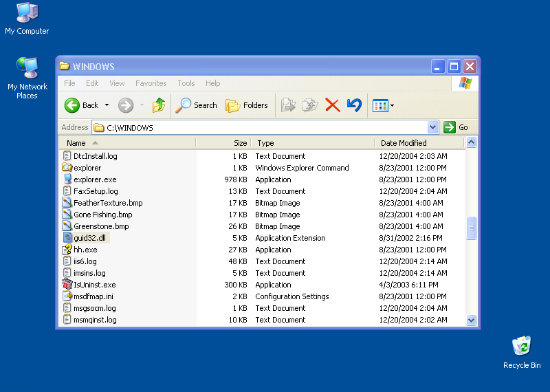The height and width of the screenshot is (392, 550).
Task: Click the file name msmqinst.log
Action: click(x=95, y=320)
